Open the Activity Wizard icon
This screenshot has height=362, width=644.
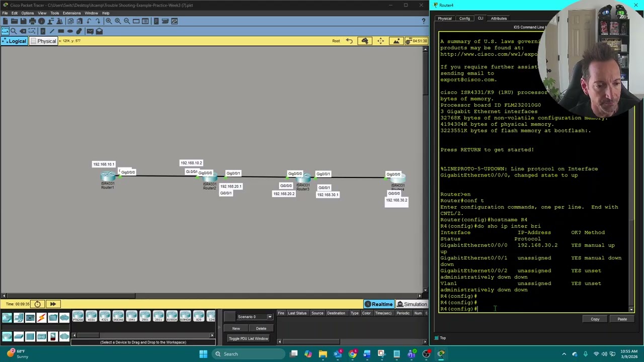tap(59, 21)
